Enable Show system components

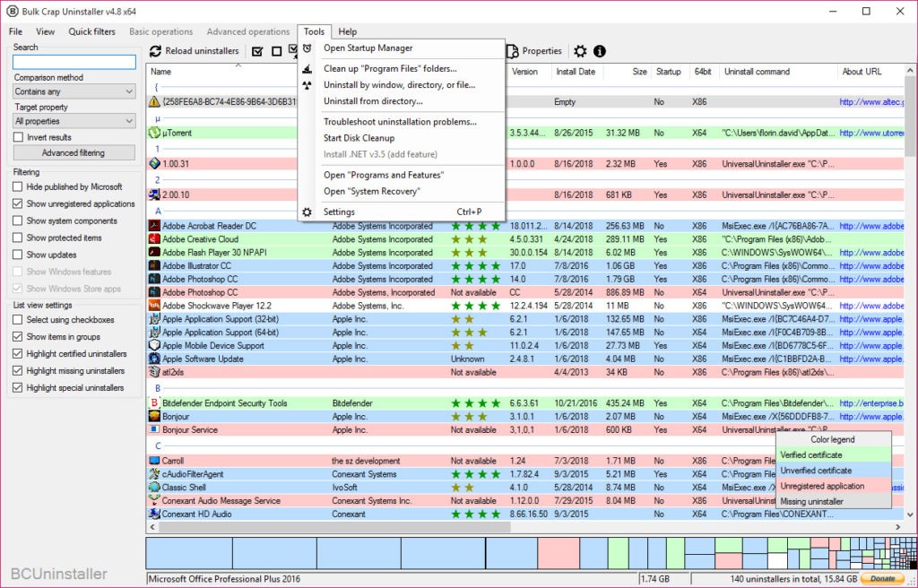18,220
